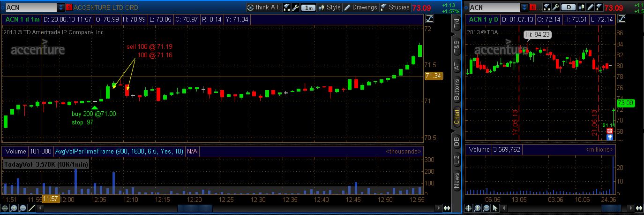Expand the ACN symbol dropdown in left chart
Screen dimensions: 644x215
coord(61,8)
